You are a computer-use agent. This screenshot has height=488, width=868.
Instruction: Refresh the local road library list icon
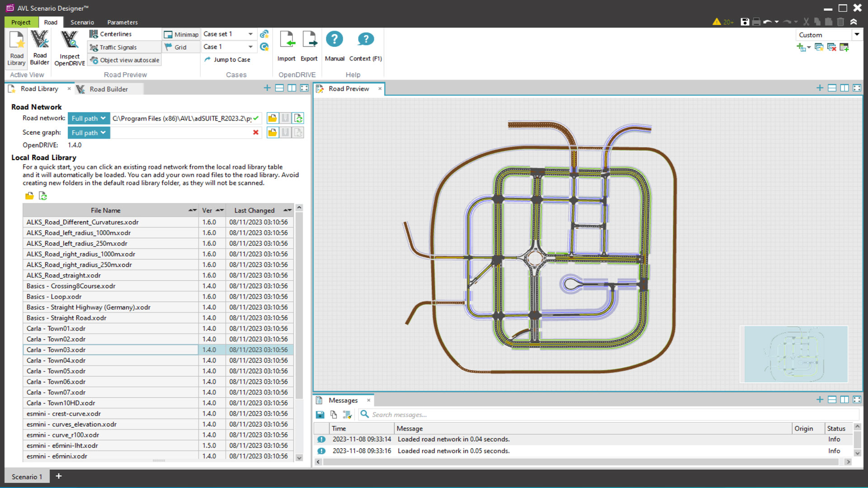43,196
